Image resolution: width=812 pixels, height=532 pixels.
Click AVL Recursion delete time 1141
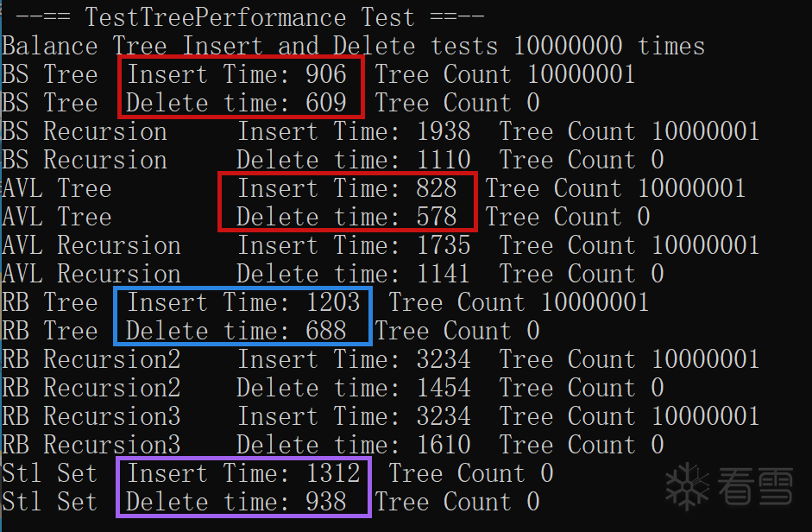(444, 274)
